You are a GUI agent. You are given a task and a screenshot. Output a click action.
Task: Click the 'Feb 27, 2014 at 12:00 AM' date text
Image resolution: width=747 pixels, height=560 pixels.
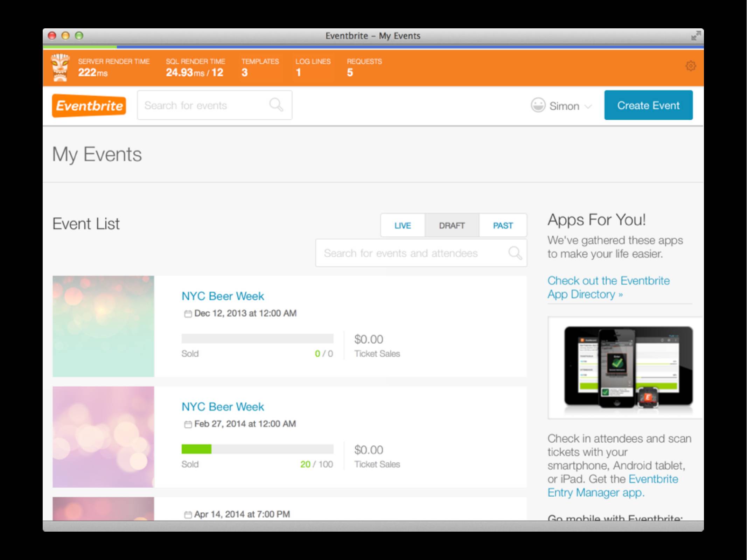pyautogui.click(x=245, y=424)
